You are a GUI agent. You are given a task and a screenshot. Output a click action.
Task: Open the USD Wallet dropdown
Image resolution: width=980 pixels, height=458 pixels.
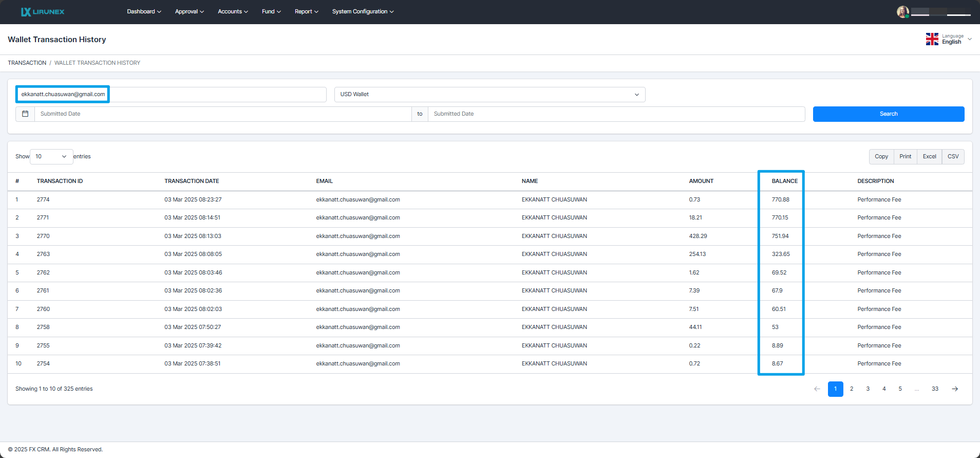[489, 95]
